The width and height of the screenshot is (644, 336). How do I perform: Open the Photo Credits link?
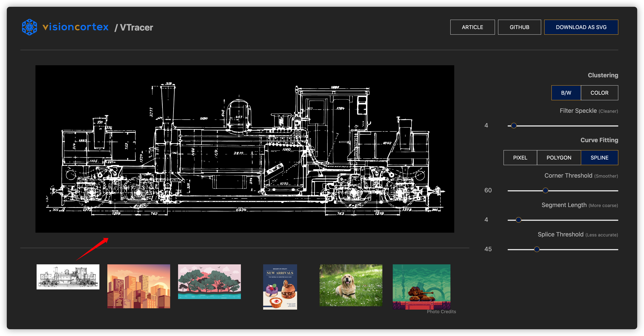point(441,311)
